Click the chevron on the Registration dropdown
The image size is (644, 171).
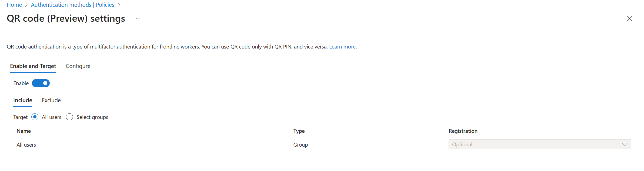pos(625,144)
